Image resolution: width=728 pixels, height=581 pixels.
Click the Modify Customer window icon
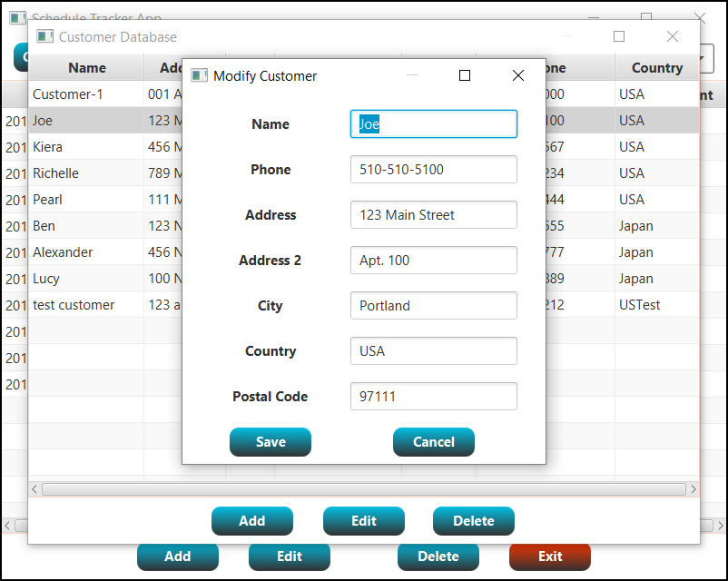click(199, 75)
